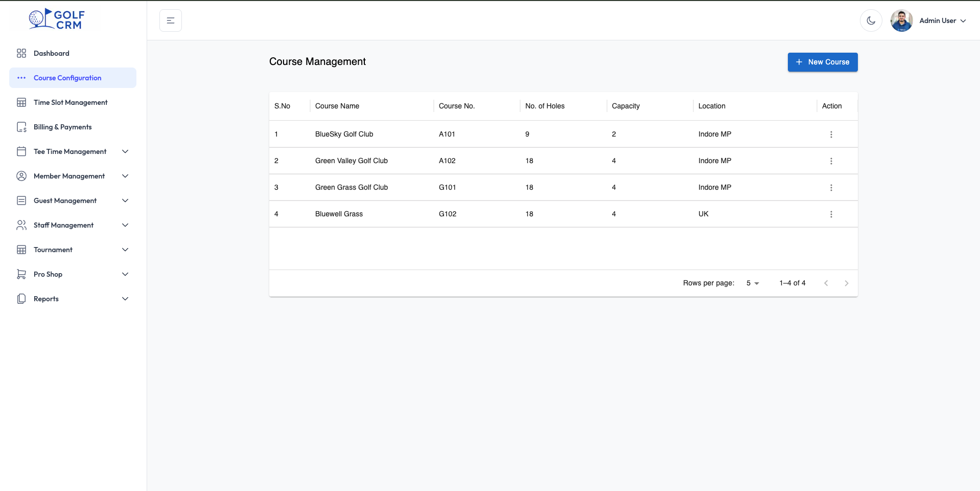Open action menu for BlueSky Golf Club

(x=831, y=134)
